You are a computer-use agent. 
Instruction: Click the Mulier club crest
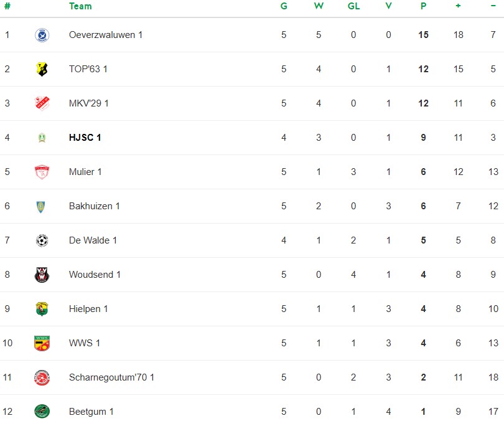pyautogui.click(x=42, y=172)
